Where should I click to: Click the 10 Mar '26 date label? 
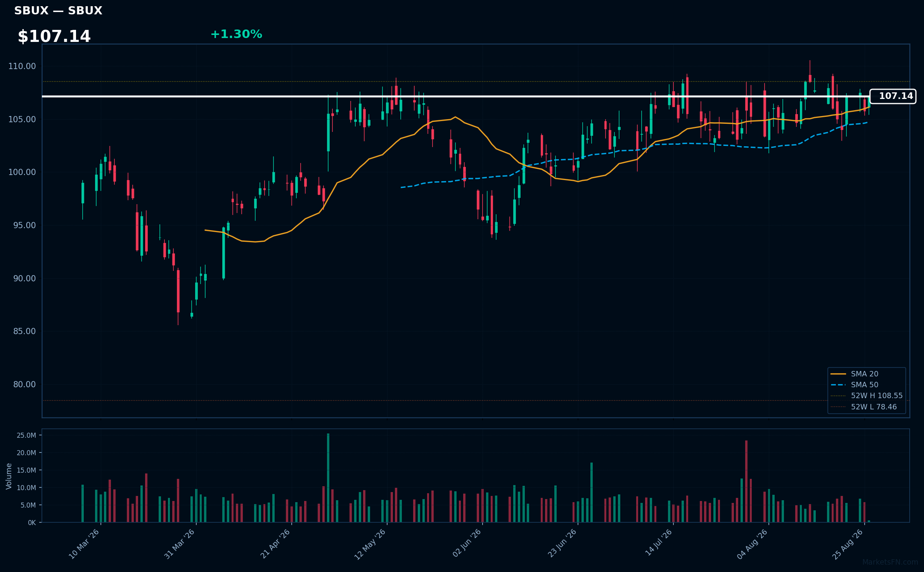tap(84, 544)
